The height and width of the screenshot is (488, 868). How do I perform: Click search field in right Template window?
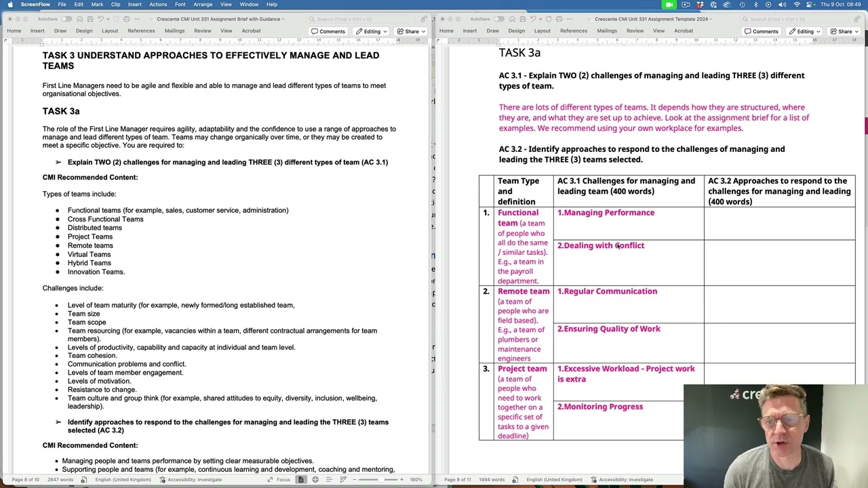pos(794,19)
